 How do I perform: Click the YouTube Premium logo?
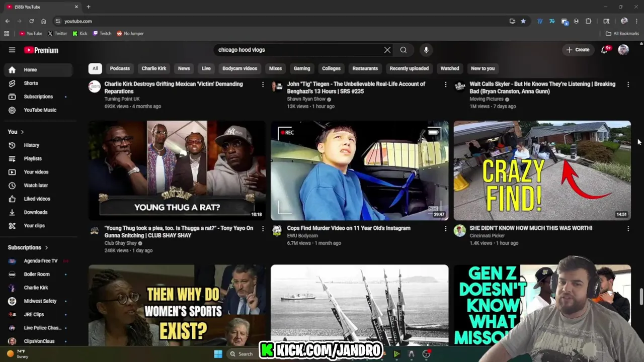coord(41,50)
